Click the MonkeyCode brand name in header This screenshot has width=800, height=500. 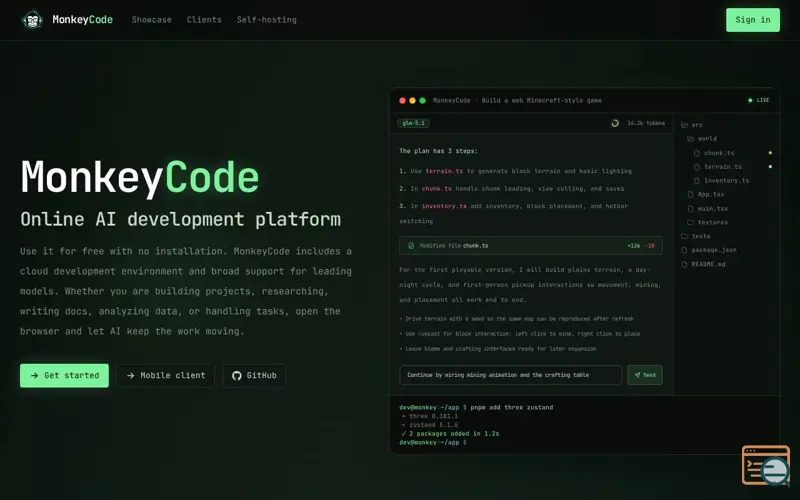pos(83,20)
